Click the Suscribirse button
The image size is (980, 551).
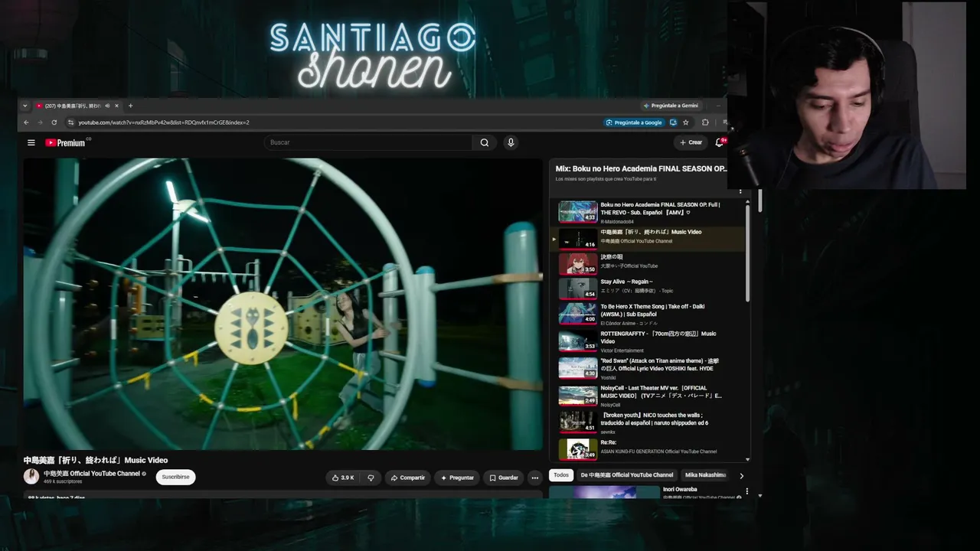click(175, 477)
